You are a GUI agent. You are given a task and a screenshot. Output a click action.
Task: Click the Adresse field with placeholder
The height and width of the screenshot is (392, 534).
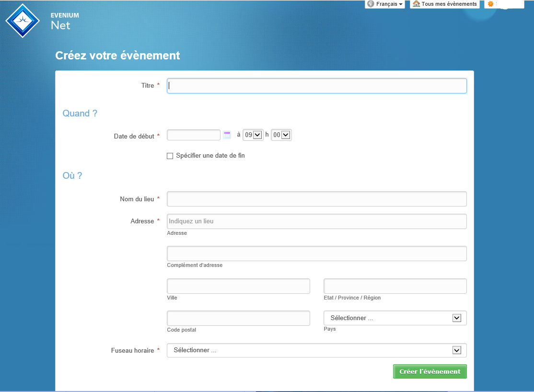(x=316, y=221)
